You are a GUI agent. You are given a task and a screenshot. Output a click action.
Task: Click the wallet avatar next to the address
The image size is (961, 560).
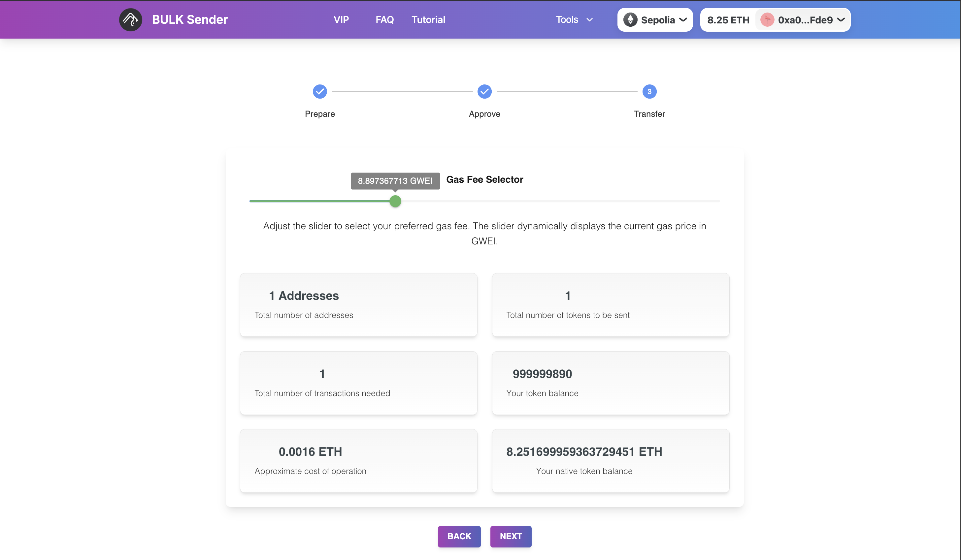(767, 19)
